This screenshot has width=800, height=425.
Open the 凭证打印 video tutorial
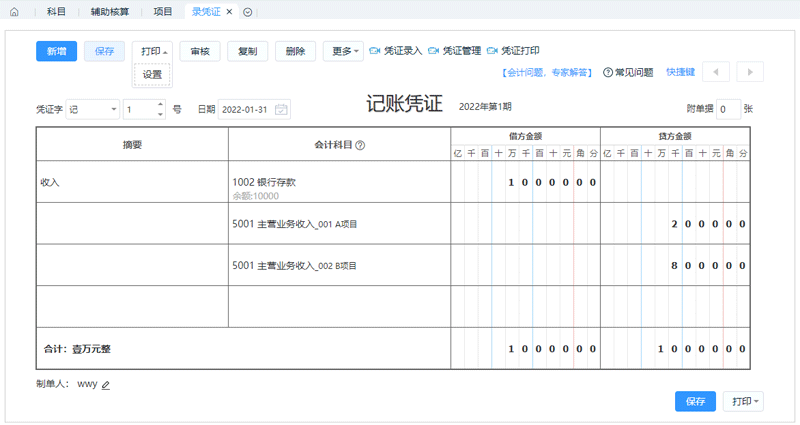(x=513, y=51)
